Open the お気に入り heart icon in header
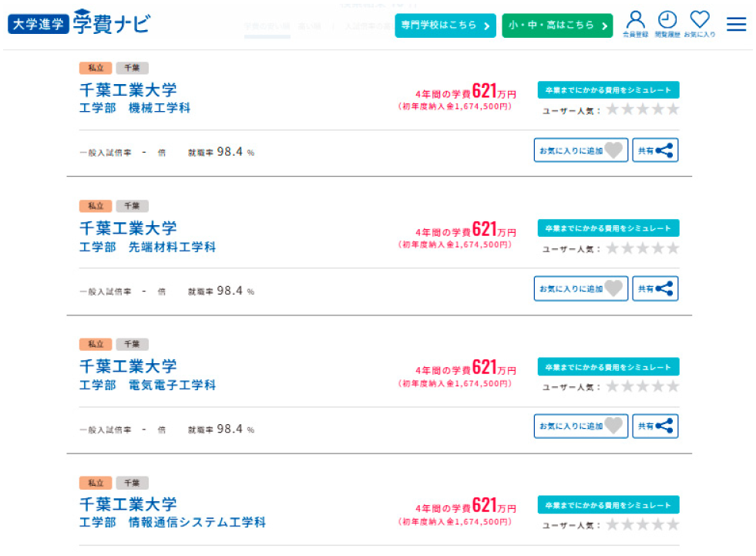Viewport: 756px width, 556px height. tap(700, 24)
